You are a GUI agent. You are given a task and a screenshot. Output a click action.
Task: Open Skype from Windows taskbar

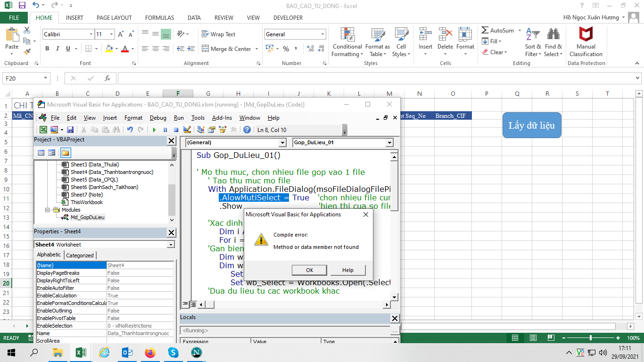pyautogui.click(x=173, y=352)
